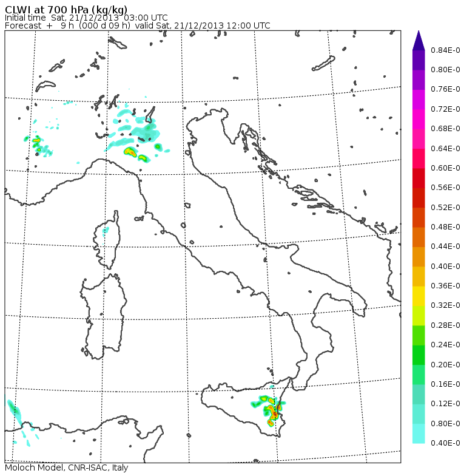Click the 0.16E-0 legend label
This screenshot has width=461, height=476.
tap(445, 384)
